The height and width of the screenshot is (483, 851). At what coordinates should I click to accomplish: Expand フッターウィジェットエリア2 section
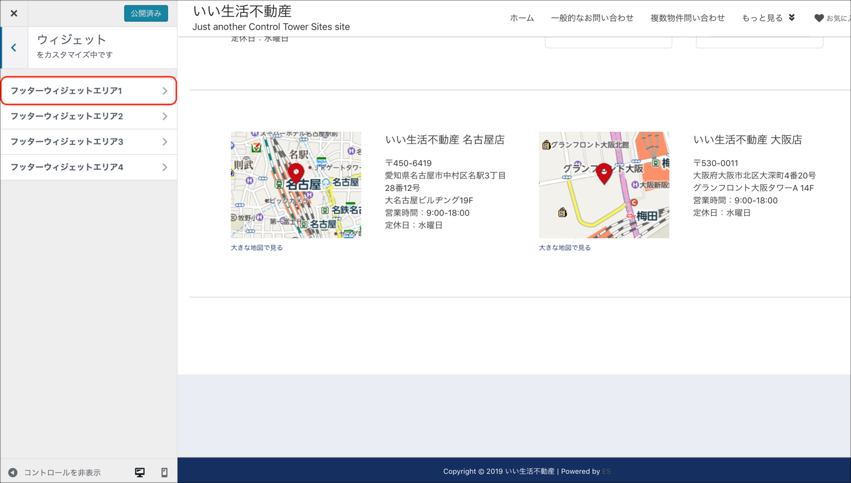click(x=88, y=116)
